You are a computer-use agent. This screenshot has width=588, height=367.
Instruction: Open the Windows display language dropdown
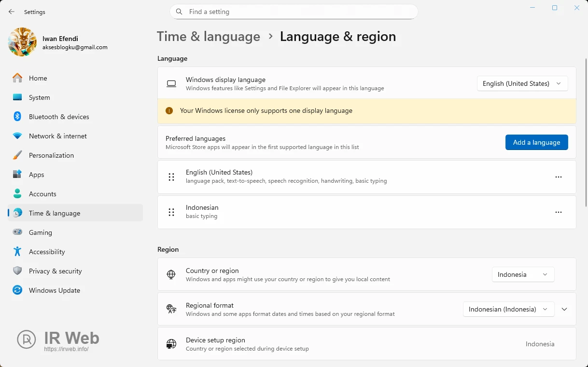tap(522, 83)
